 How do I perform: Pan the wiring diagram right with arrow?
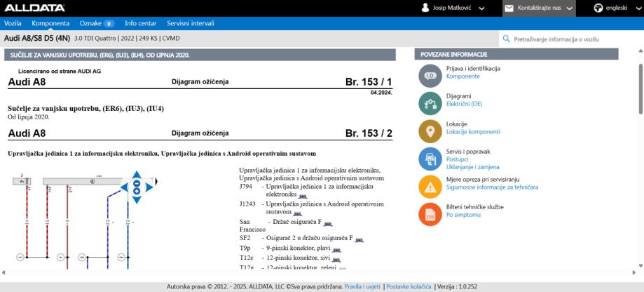click(x=149, y=187)
